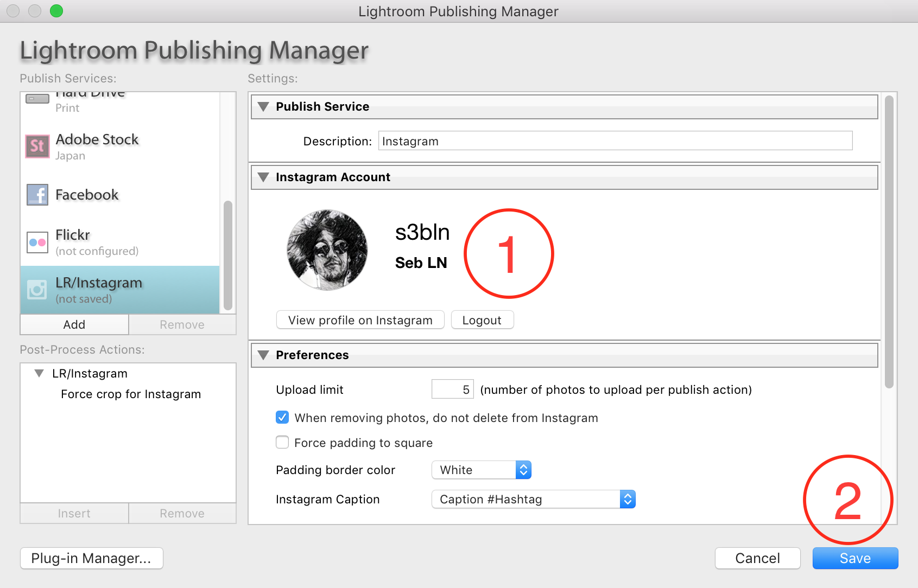Click Remove post-process action button
Screen dimensions: 918x588
tap(182, 513)
